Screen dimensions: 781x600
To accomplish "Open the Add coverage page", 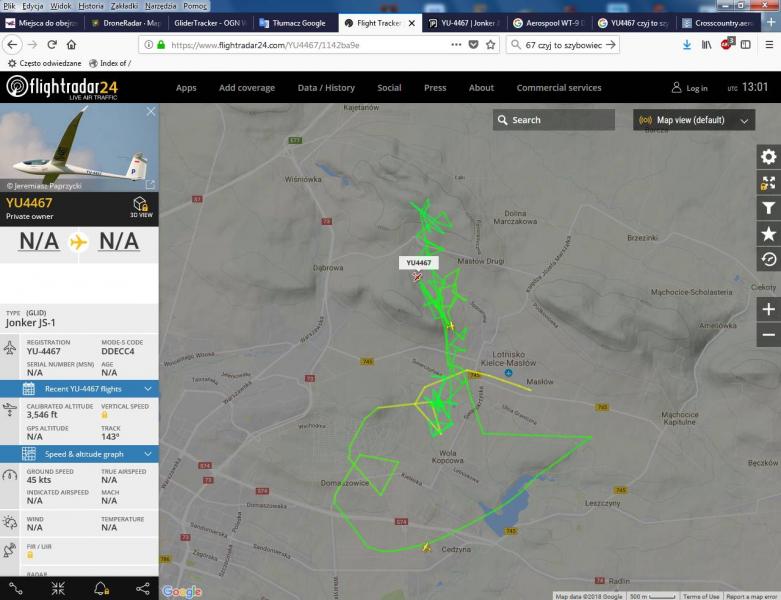I will [247, 88].
